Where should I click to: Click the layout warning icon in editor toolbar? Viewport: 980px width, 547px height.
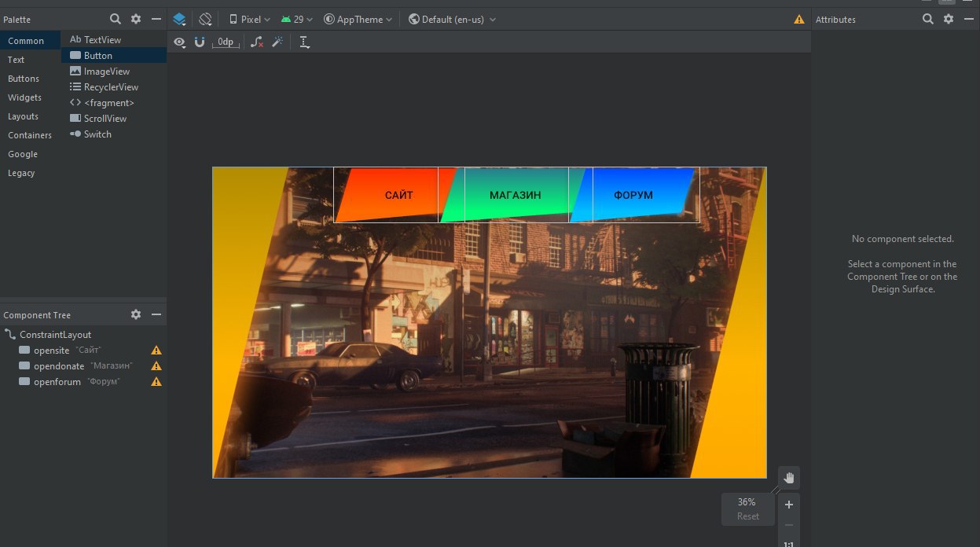[x=799, y=20]
